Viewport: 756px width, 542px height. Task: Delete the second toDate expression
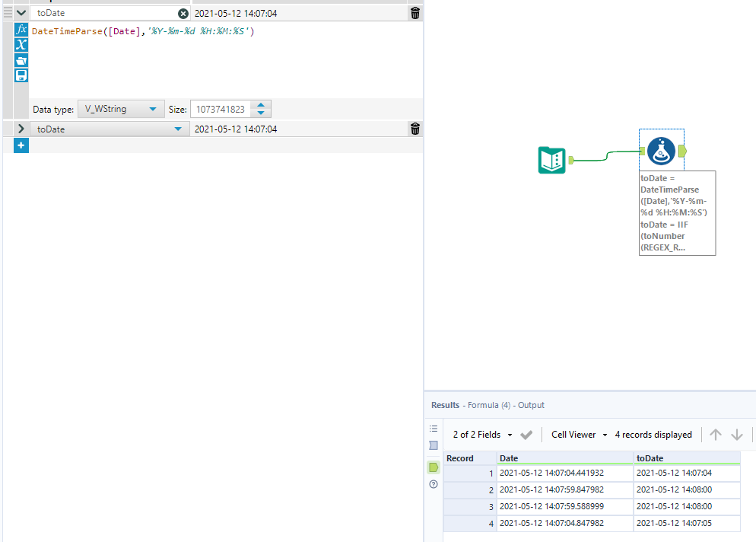[x=415, y=129]
